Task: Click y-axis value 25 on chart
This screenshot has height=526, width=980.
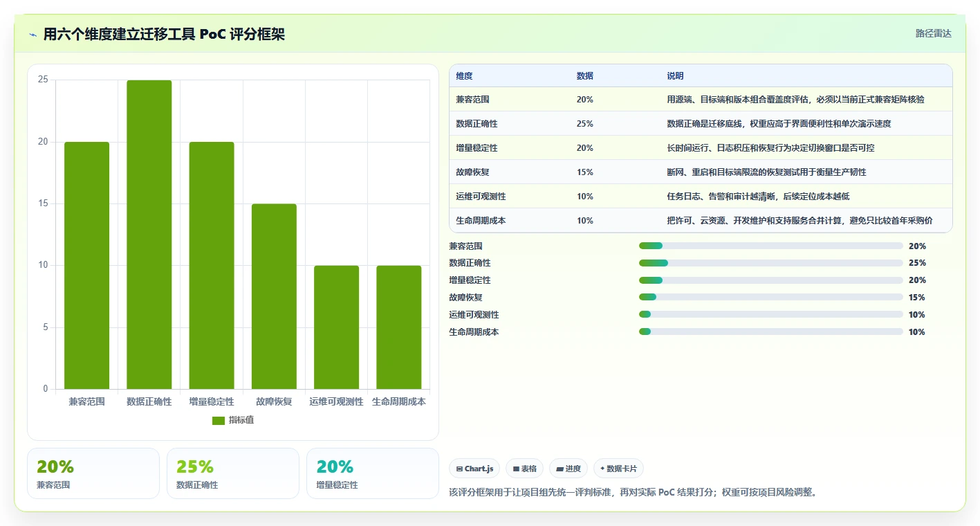Action: [x=43, y=80]
